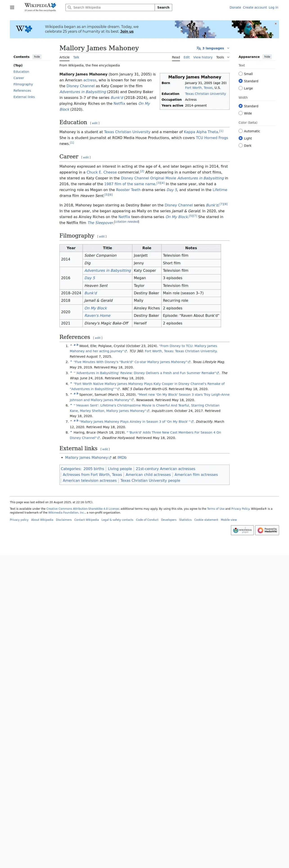Click citation needed tag
The height and width of the screenshot is (868, 289).
pyautogui.click(x=126, y=222)
